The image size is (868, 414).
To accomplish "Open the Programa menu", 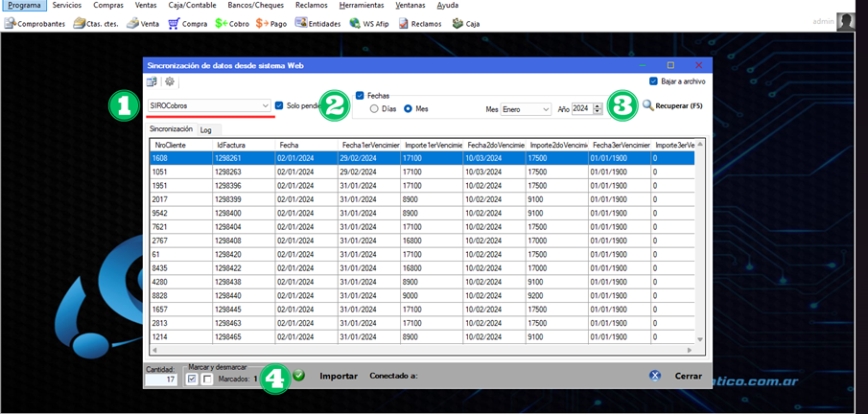I will pos(24,5).
